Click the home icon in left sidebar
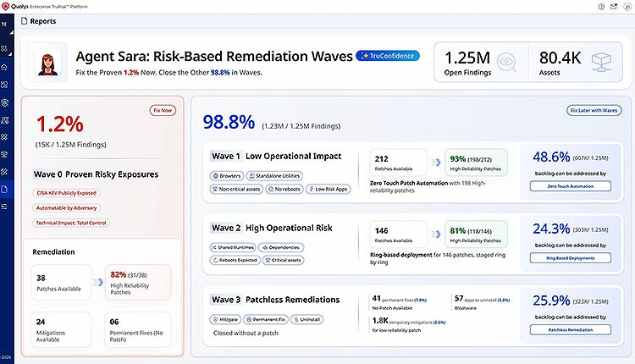 (x=4, y=67)
